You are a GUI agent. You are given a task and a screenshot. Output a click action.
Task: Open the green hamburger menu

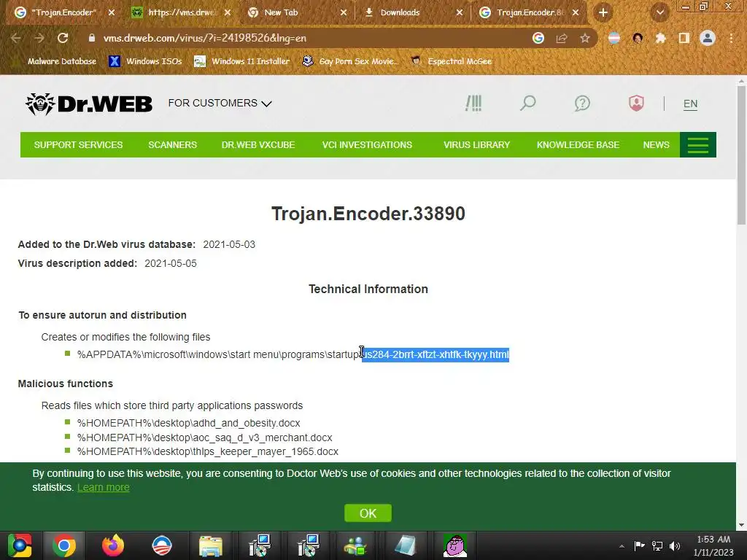pos(698,145)
